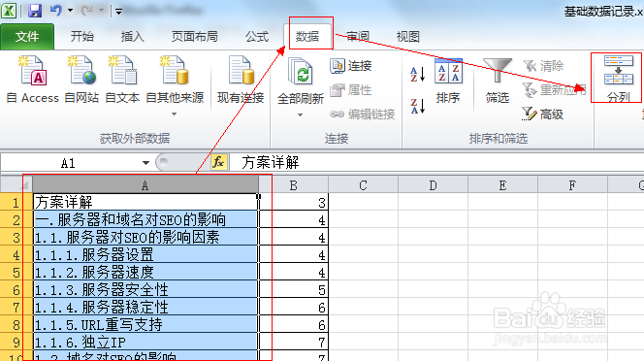Click the 分列 text-to-columns button
Image resolution: width=644 pixels, height=361 pixels.
click(x=618, y=79)
